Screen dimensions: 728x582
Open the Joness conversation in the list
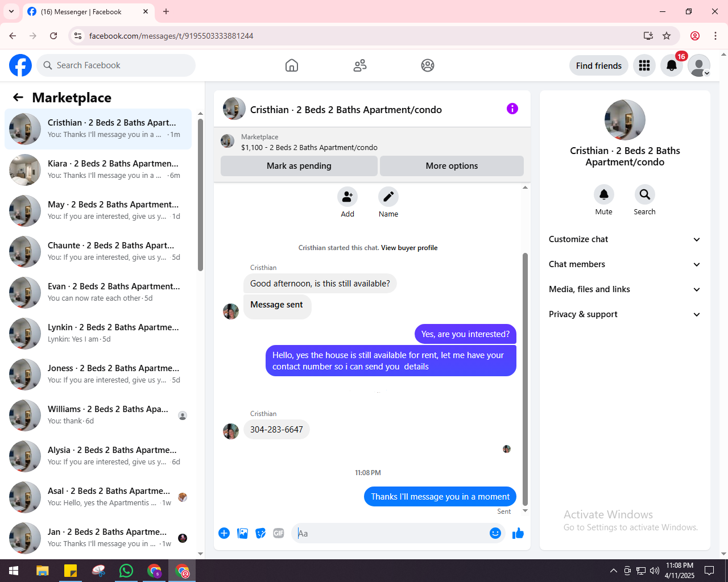coord(98,375)
